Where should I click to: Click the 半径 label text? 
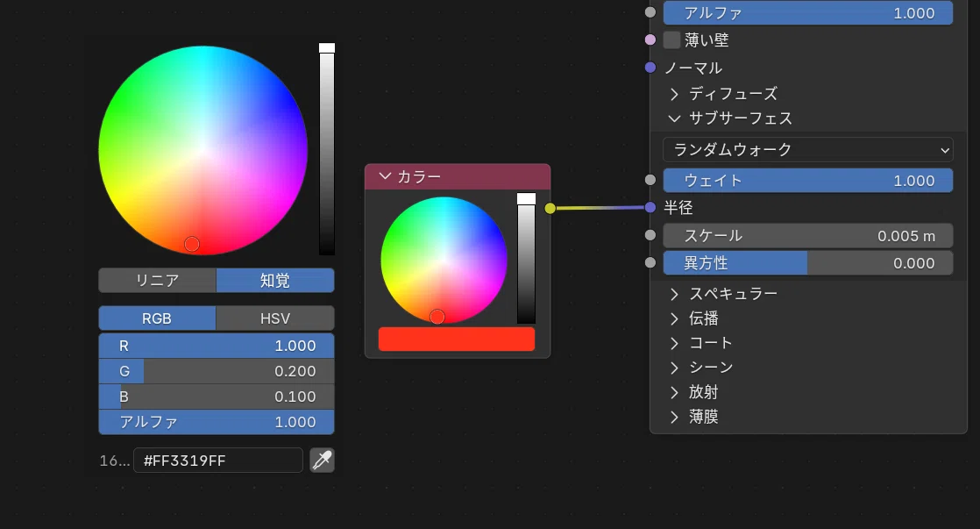tap(678, 208)
